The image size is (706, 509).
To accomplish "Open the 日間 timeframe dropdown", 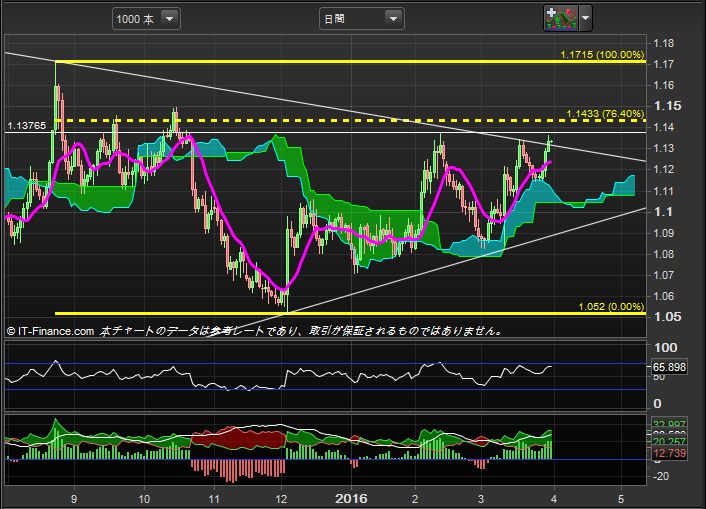I will point(362,19).
